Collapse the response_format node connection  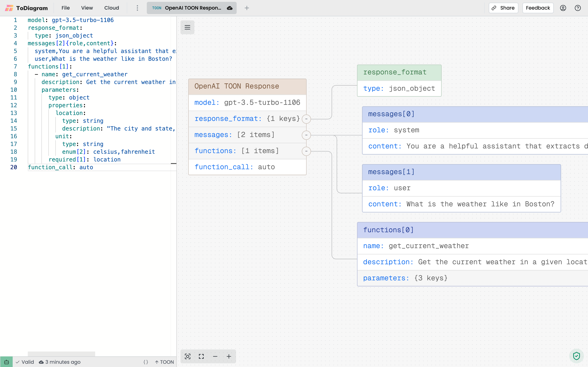(x=306, y=119)
